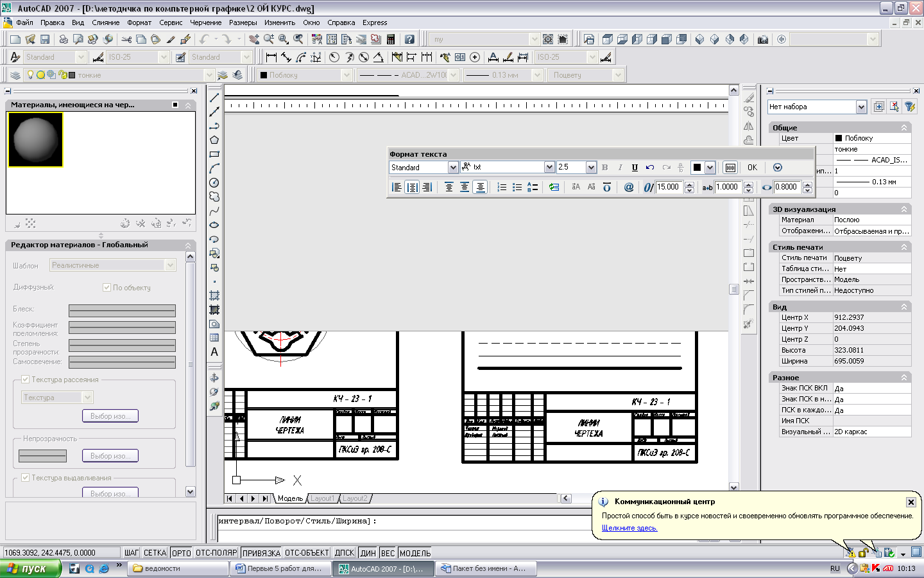Open the camera creation tool

point(763,39)
